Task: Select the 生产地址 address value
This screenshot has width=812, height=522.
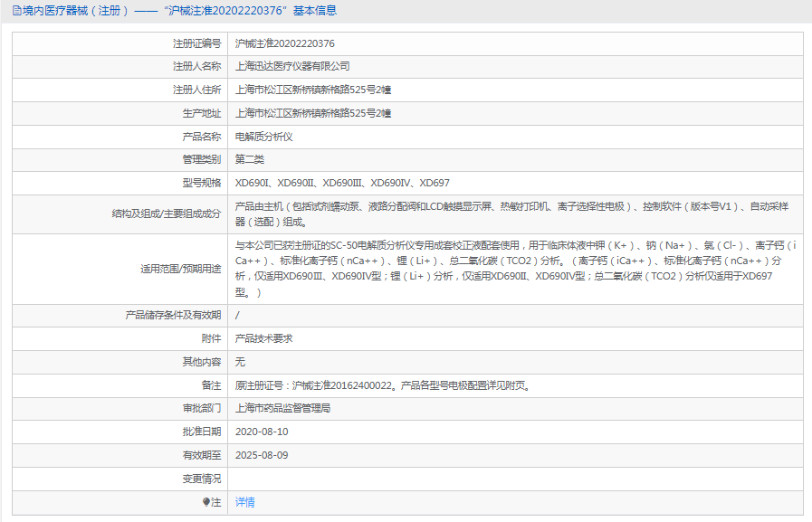Action: [313, 113]
